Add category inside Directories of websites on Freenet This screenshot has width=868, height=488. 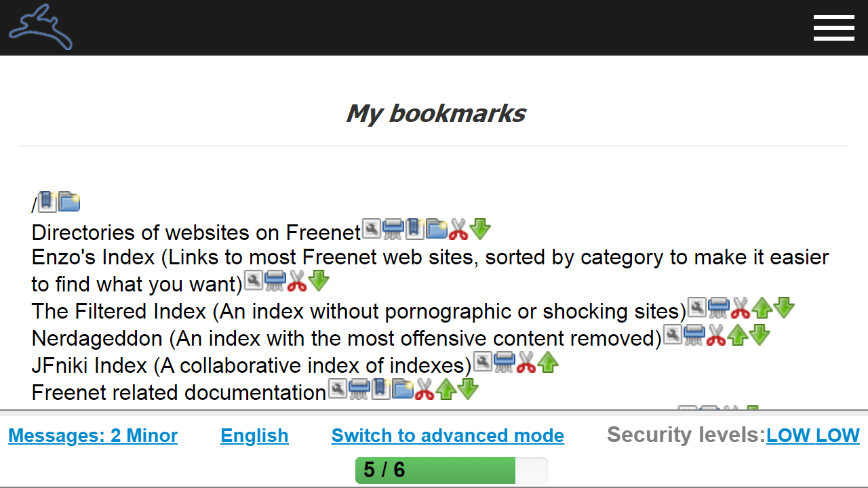[437, 228]
